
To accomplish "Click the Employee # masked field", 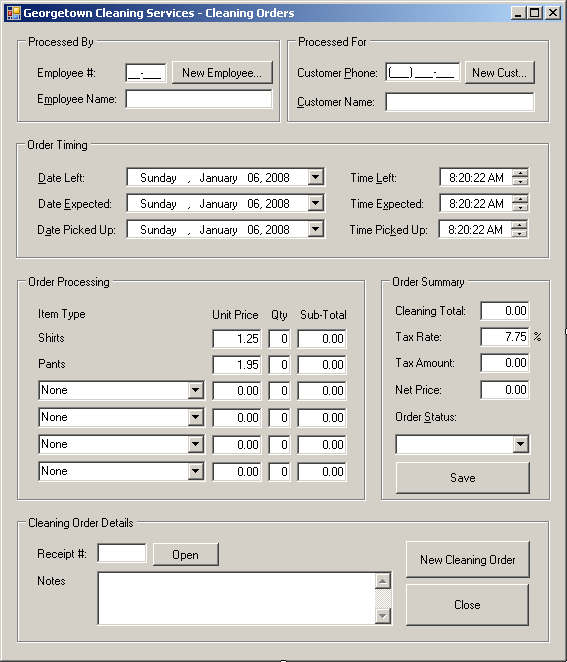I will [x=146, y=73].
